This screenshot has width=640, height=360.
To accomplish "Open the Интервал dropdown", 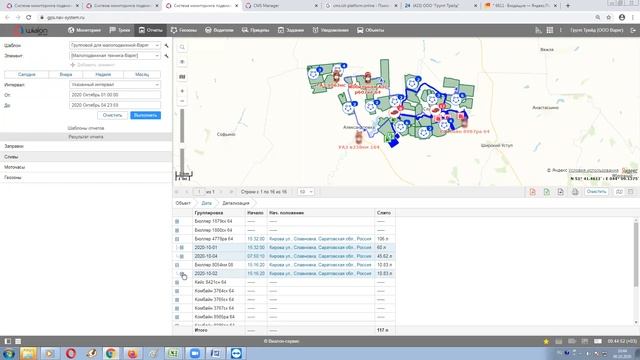I will pos(115,84).
